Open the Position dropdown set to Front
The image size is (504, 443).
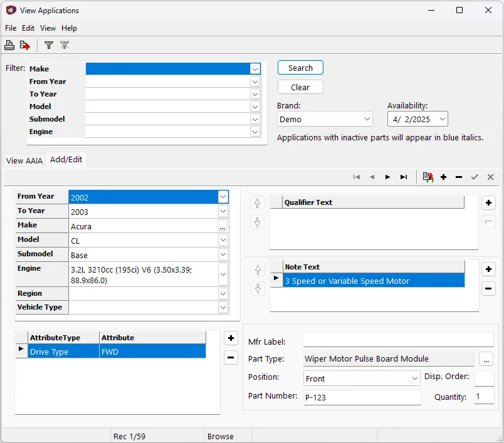coord(414,378)
